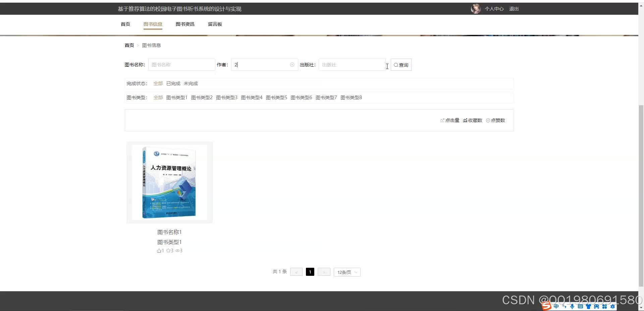Image resolution: width=644 pixels, height=311 pixels.
Task: Filter by 图书类型1
Action: point(177,98)
